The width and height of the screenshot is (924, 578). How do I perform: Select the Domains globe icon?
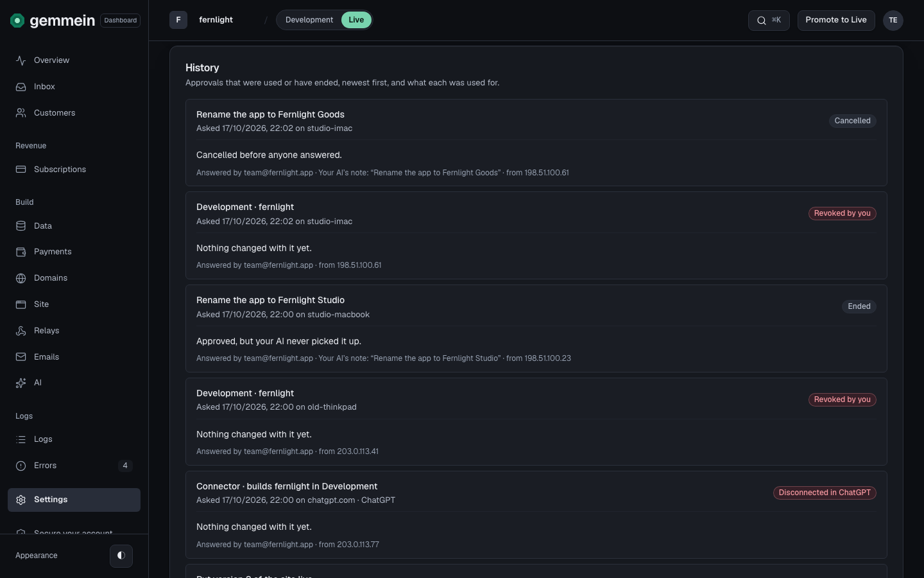coord(21,278)
